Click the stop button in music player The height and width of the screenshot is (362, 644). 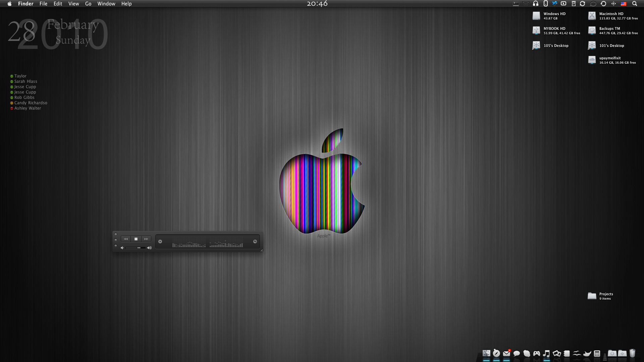136,239
